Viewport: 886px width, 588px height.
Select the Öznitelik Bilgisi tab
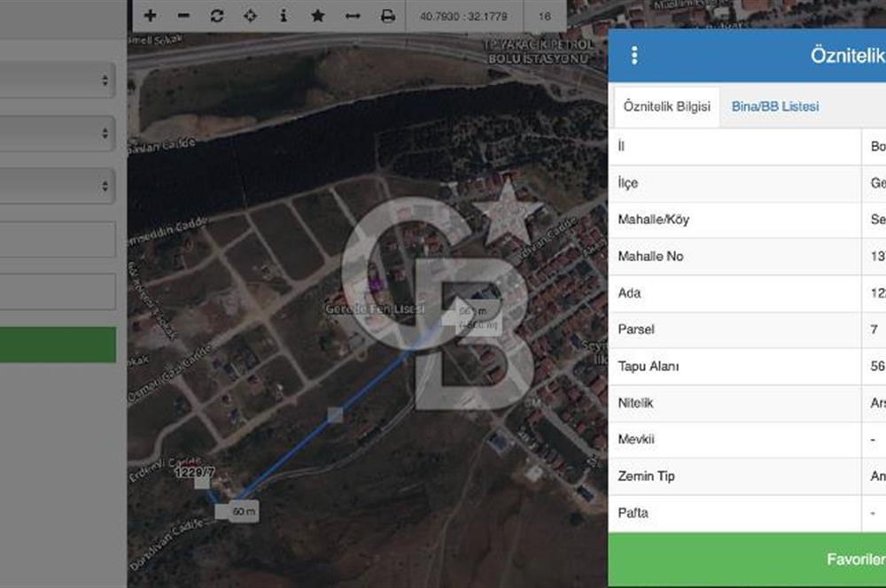(x=666, y=106)
